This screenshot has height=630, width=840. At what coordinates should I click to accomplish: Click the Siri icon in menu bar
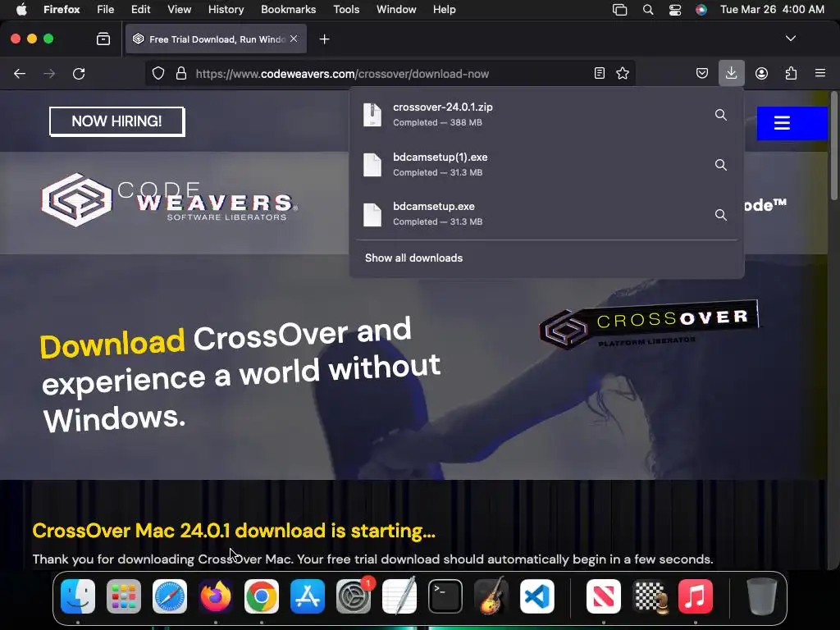pyautogui.click(x=701, y=10)
